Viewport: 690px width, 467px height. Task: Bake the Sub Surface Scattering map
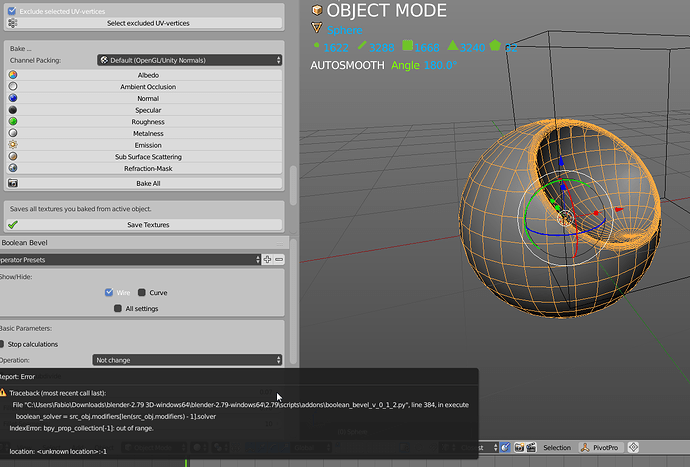(144, 157)
